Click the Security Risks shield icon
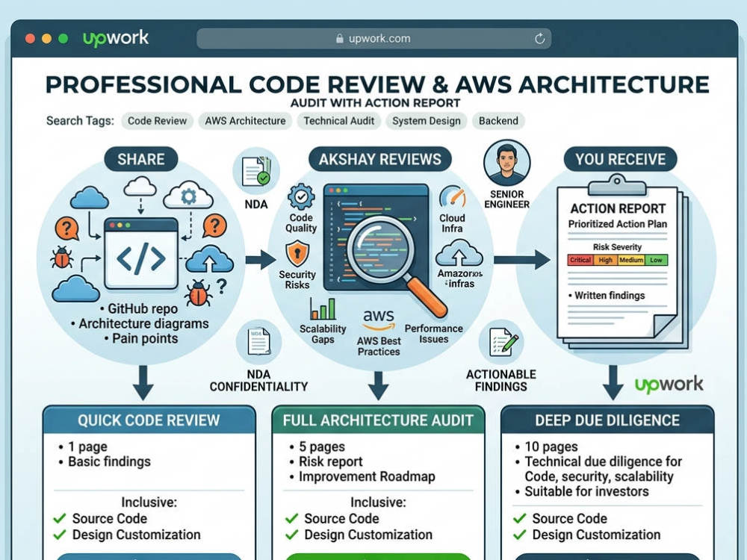 click(297, 253)
